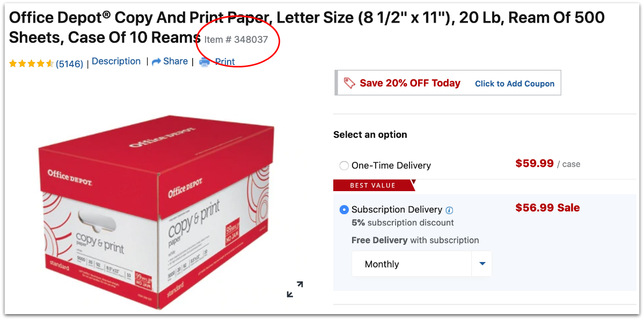
Task: Open the Description link
Action: coord(116,61)
